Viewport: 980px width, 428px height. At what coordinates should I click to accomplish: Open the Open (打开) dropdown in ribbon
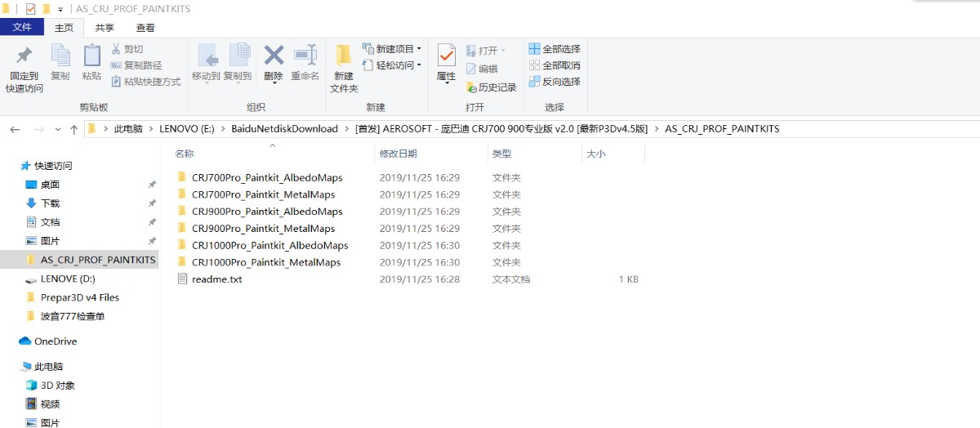(486, 50)
